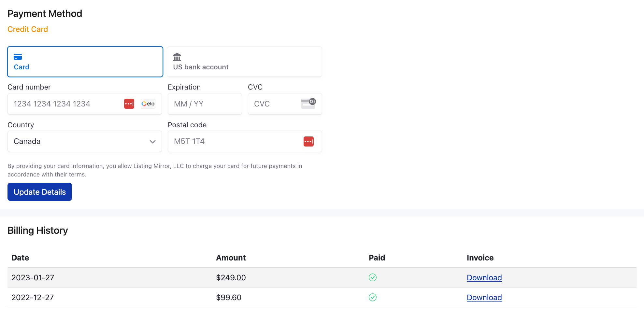Click the Date column header
Image resolution: width=644 pixels, height=323 pixels.
20,258
